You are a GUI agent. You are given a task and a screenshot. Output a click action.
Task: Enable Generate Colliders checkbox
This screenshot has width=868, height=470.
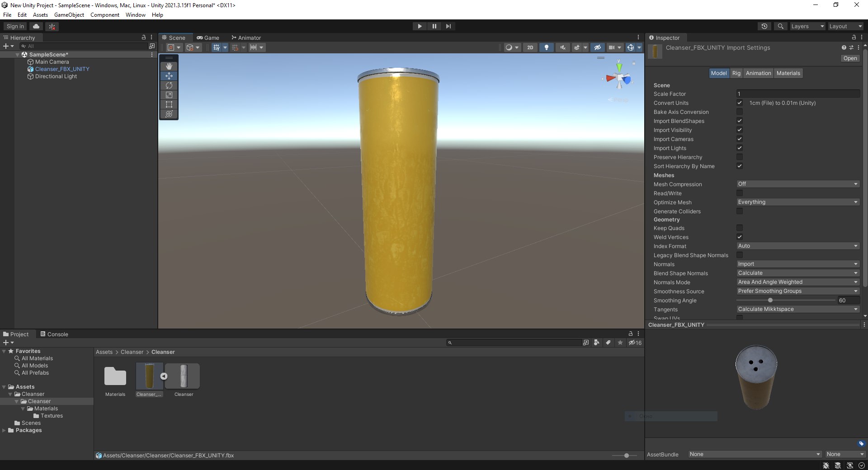click(x=740, y=211)
